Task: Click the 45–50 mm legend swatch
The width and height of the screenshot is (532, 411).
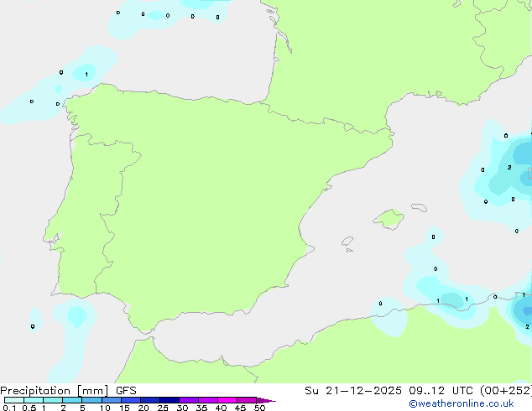Action: [x=247, y=400]
